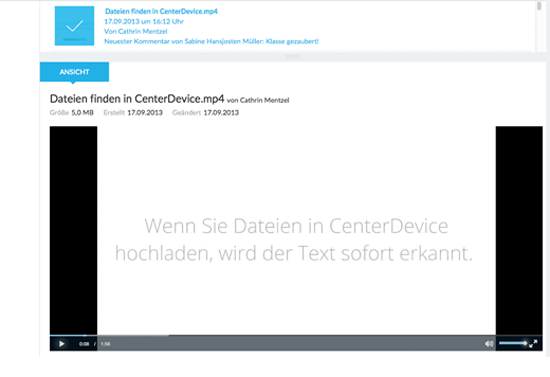Screen dimensions: 550x377
Task: Seek along the video progress bar
Action: coord(296,336)
